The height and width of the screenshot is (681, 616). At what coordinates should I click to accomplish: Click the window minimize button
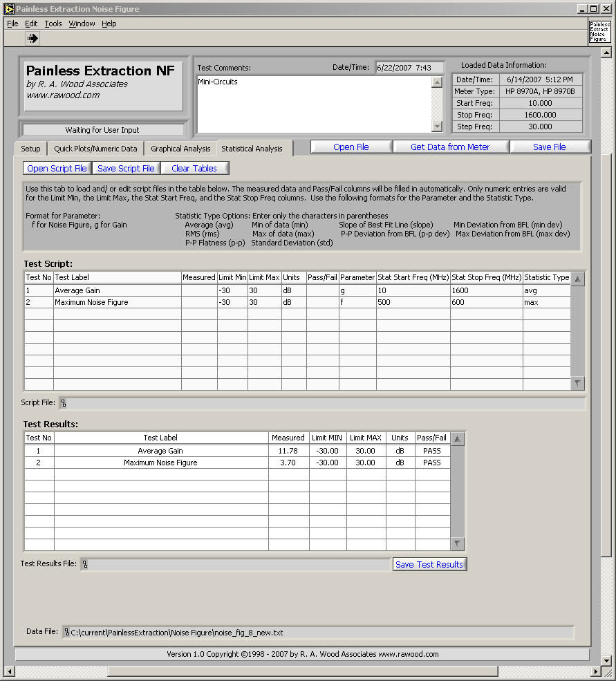pyautogui.click(x=583, y=9)
